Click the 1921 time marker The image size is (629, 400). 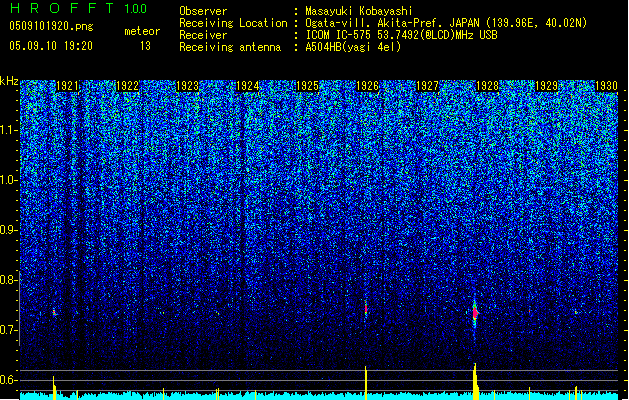67,86
